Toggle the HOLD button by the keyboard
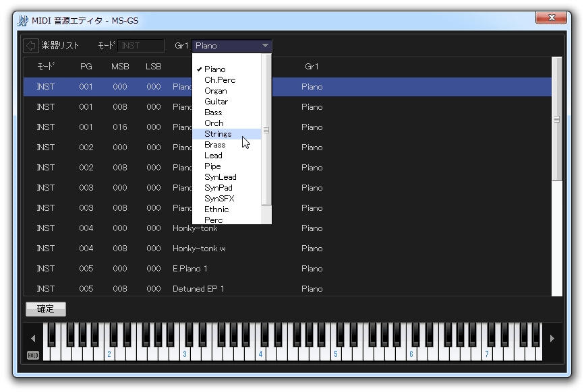 coord(33,355)
